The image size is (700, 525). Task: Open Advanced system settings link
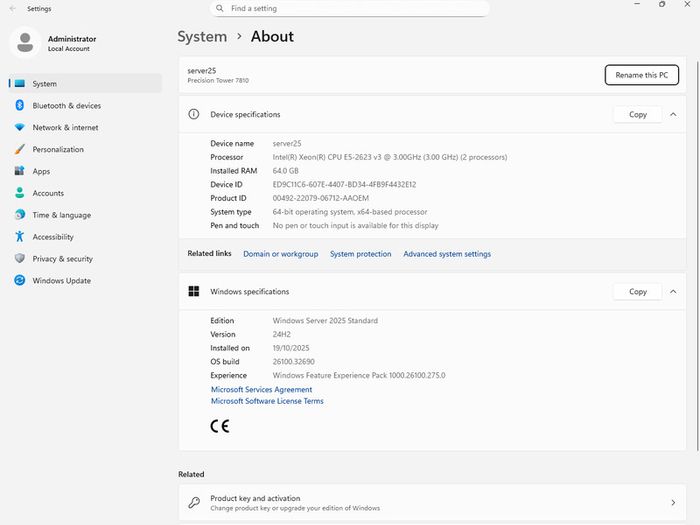pos(447,254)
